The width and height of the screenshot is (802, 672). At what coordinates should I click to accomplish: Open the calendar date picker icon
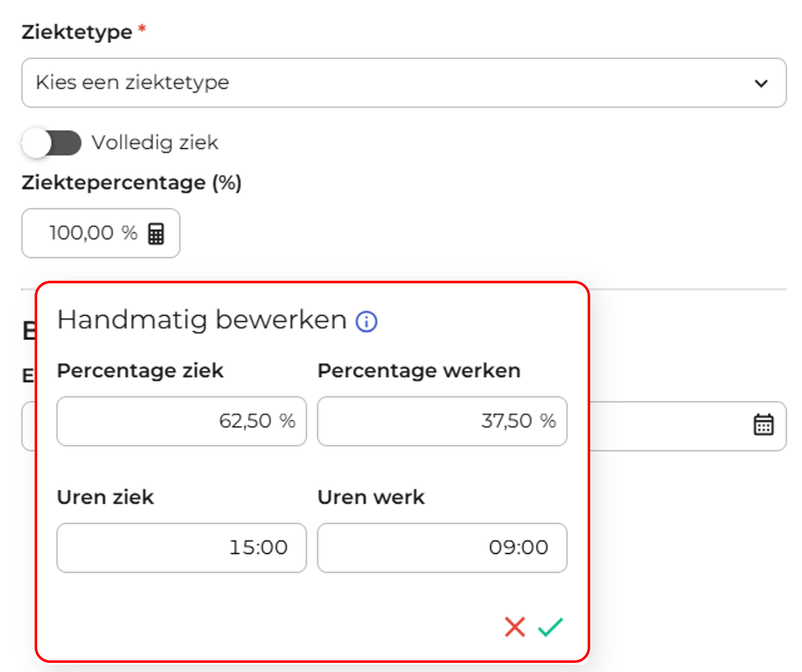click(x=763, y=425)
